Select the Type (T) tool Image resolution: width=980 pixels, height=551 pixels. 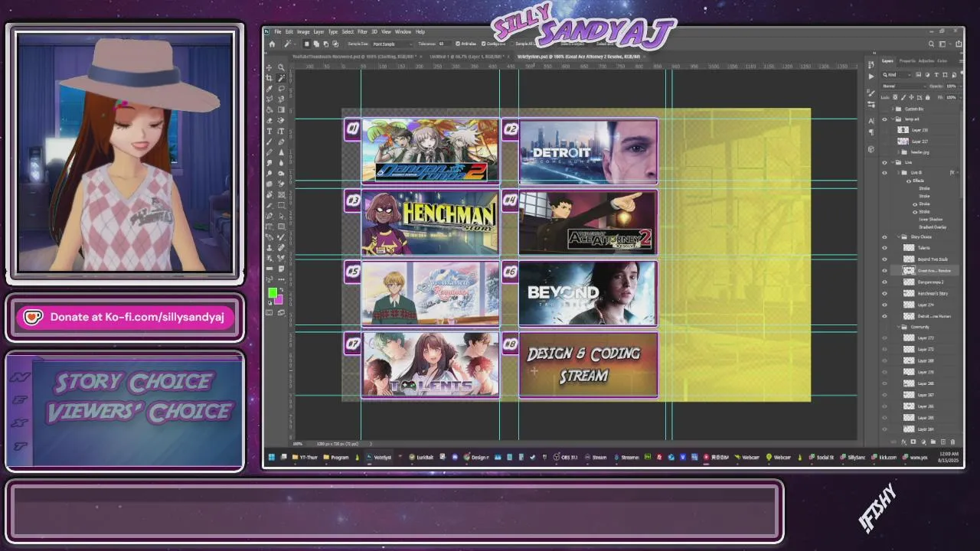pyautogui.click(x=269, y=131)
